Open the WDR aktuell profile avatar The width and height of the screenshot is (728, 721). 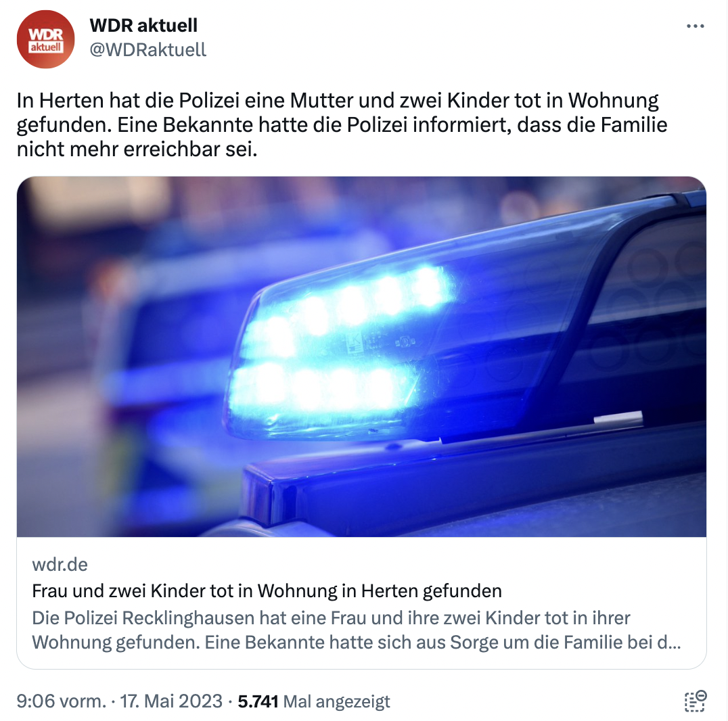(45, 39)
